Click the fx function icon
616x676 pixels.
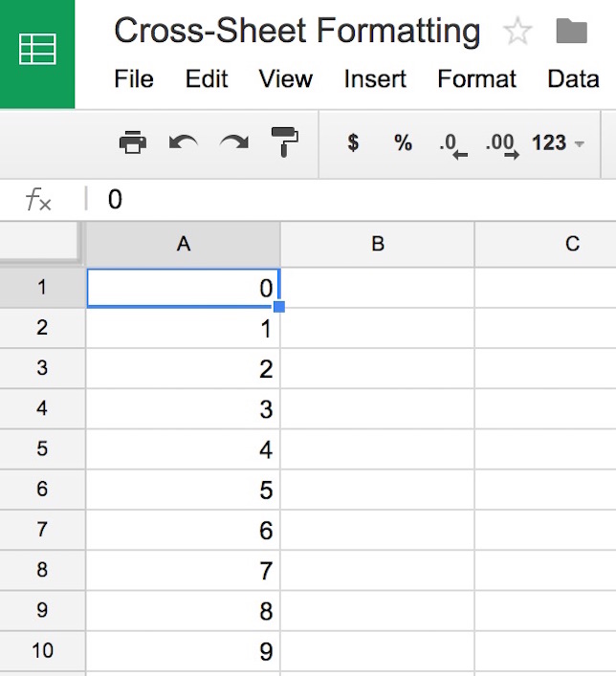[x=38, y=200]
